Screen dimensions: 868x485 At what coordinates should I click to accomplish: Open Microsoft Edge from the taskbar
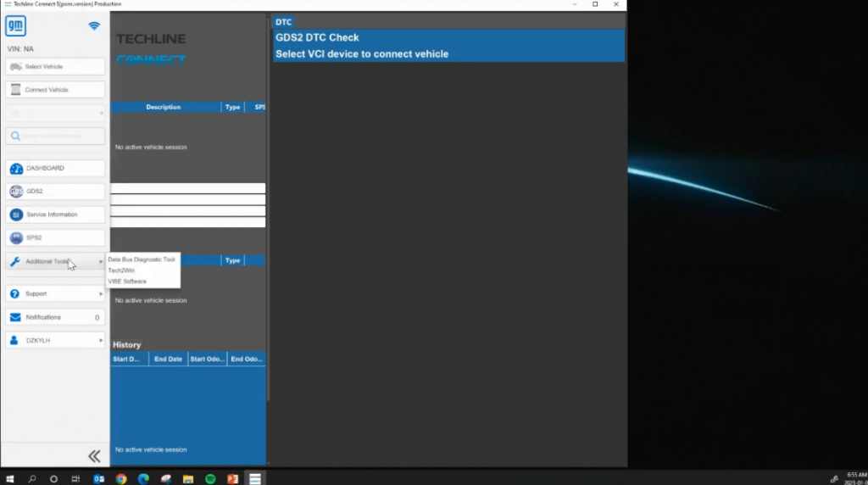click(x=143, y=479)
